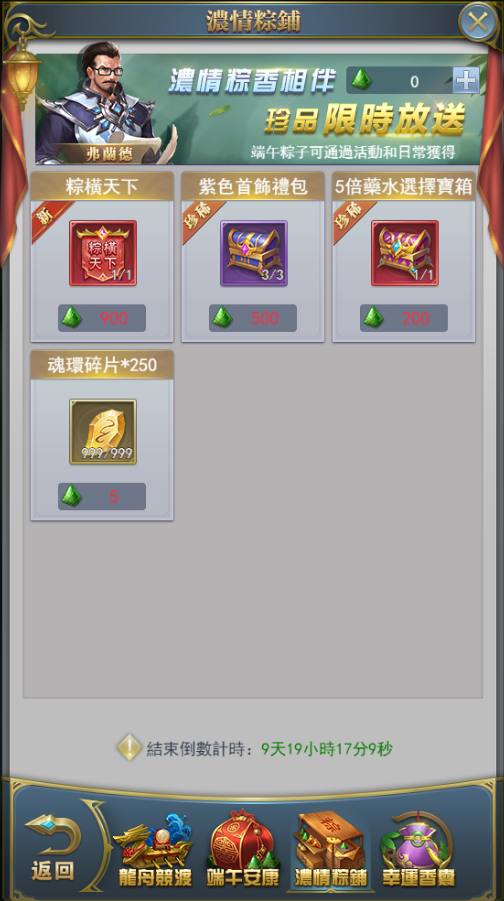Click the exclamation info icon beside countdown
Screen dimensions: 504x901
(129, 748)
